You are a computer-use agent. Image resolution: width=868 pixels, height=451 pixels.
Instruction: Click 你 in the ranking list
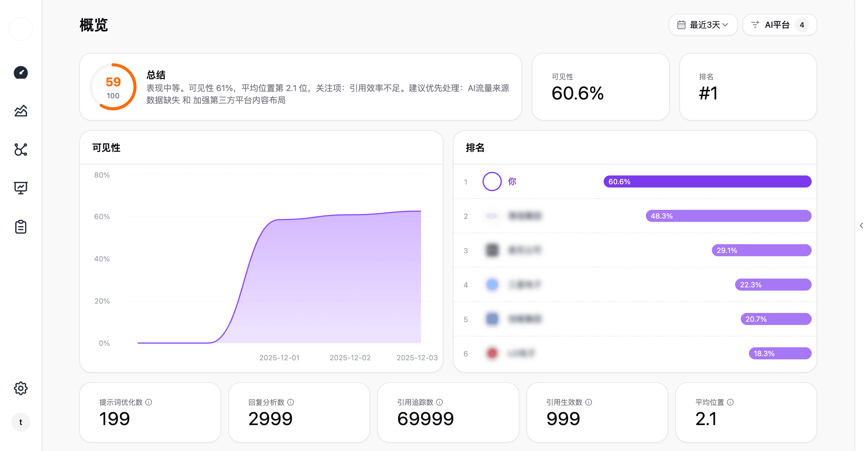coord(512,181)
